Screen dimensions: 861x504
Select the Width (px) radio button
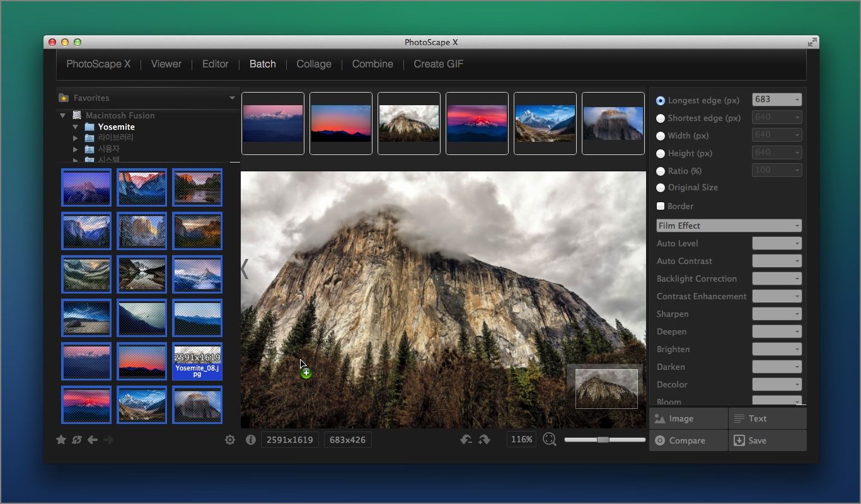pyautogui.click(x=661, y=135)
